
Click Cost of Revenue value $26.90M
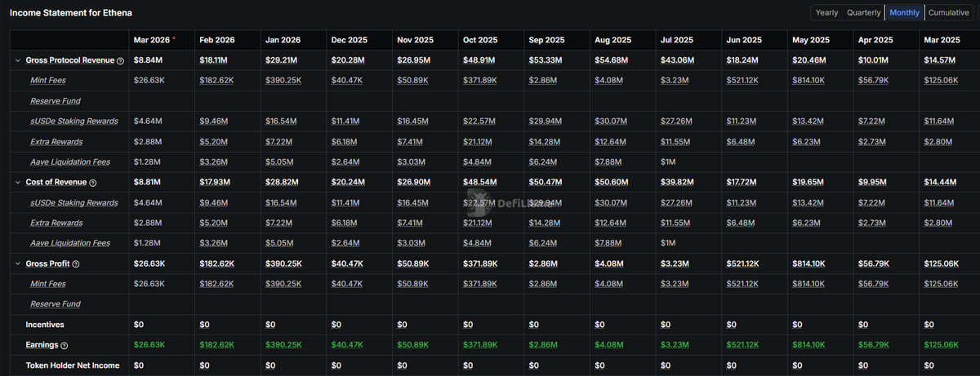(412, 183)
